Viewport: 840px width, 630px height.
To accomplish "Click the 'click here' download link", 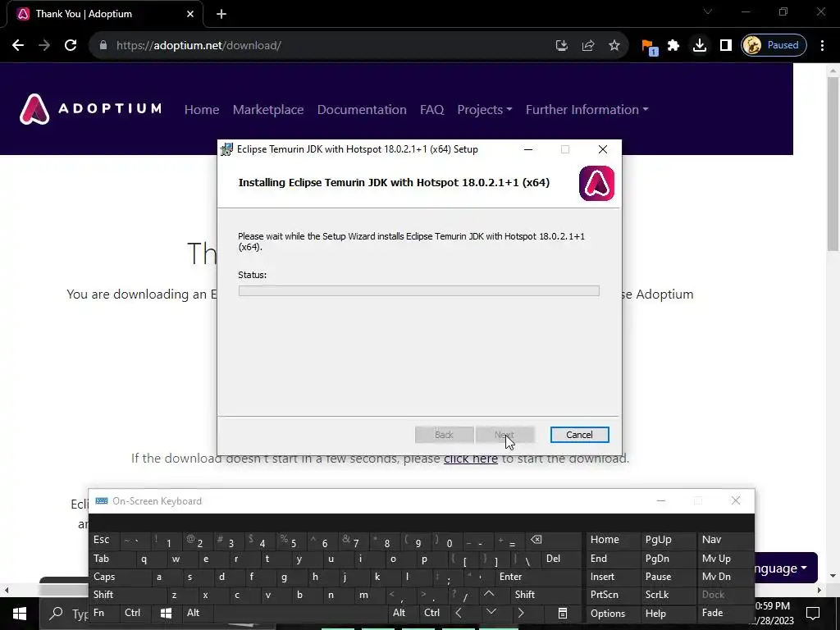I will [x=470, y=459].
